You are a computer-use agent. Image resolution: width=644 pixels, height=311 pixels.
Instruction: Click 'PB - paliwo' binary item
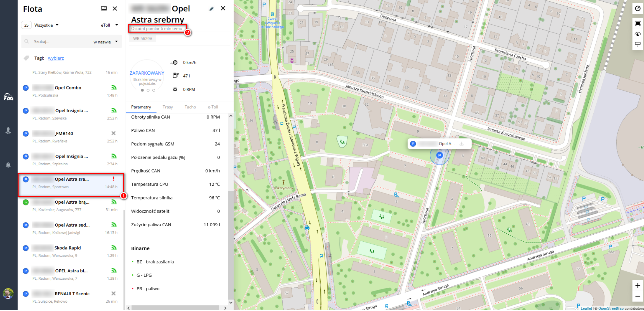pyautogui.click(x=148, y=289)
